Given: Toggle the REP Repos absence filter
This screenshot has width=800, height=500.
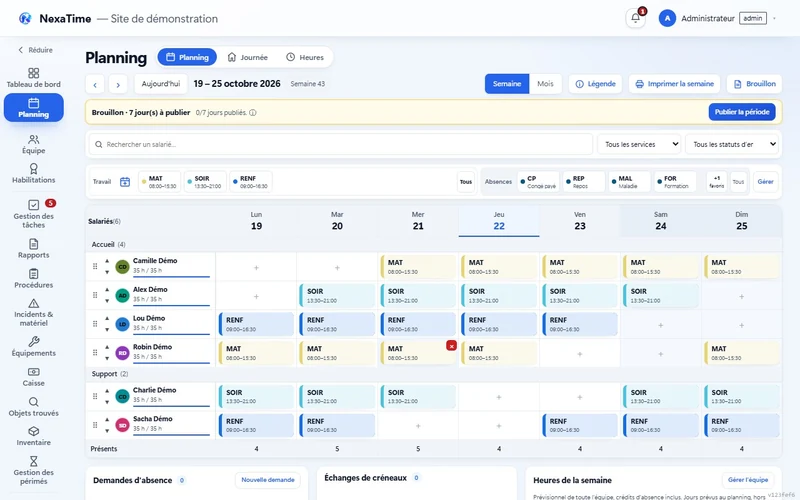Looking at the screenshot, I should [584, 182].
